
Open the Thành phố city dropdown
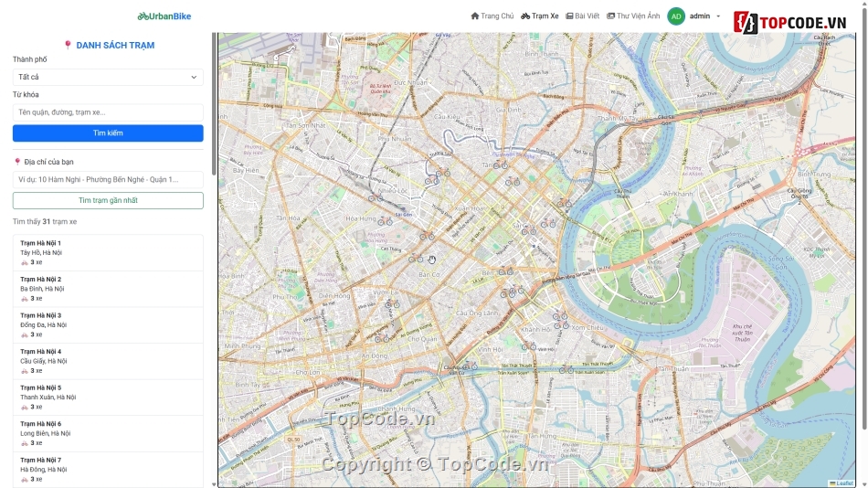[108, 78]
